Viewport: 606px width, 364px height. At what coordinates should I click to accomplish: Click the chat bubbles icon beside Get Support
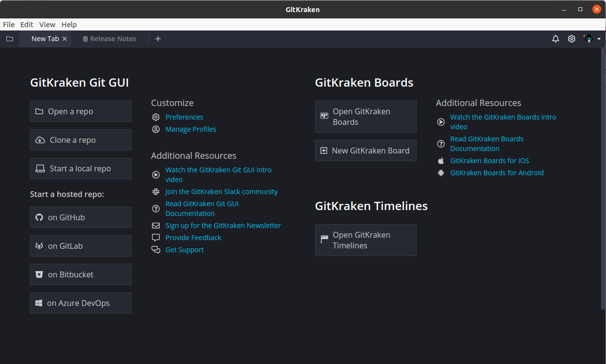point(156,250)
